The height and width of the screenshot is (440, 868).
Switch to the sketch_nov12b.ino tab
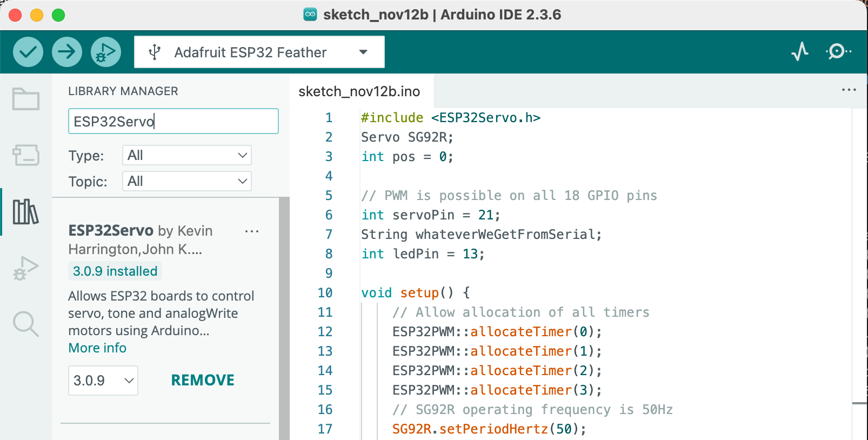coord(359,91)
